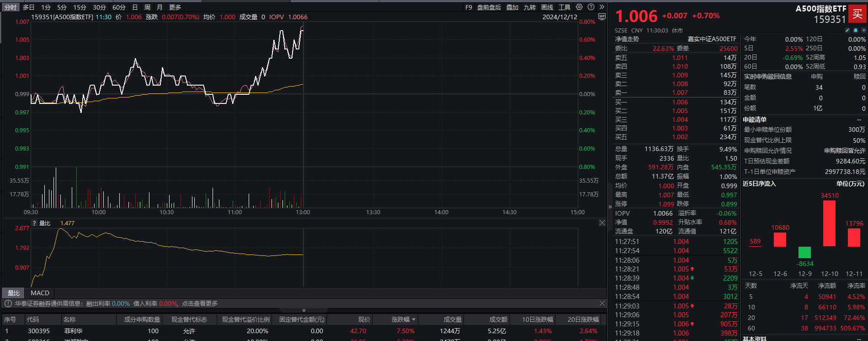Open 点击查看更多 link in notice bar
868x341 pixels.
coord(200,304)
